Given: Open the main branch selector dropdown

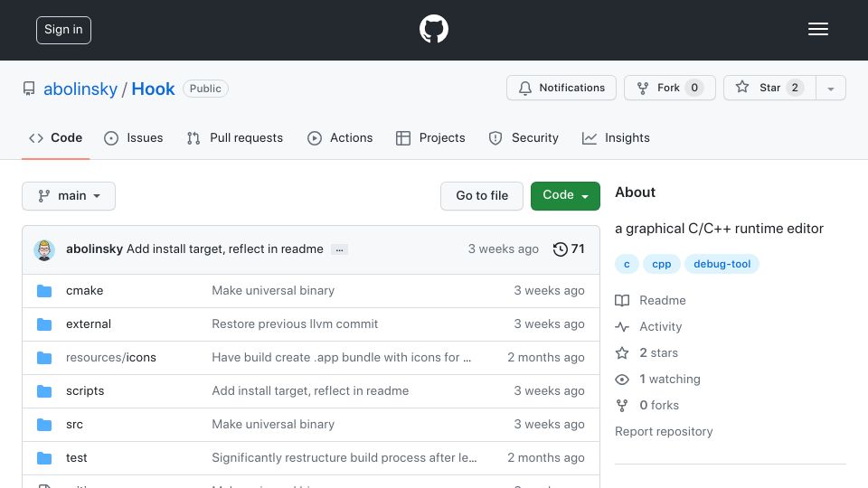Looking at the screenshot, I should click(69, 196).
